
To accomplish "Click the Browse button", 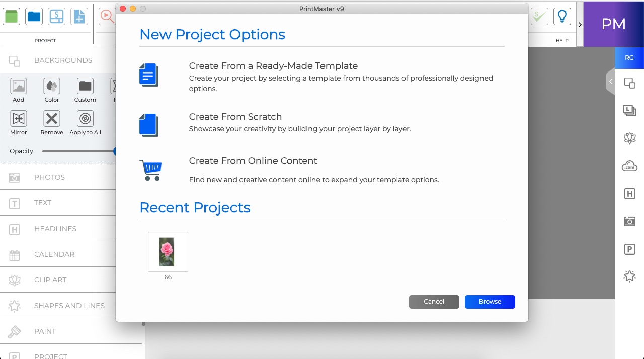I will click(x=490, y=302).
